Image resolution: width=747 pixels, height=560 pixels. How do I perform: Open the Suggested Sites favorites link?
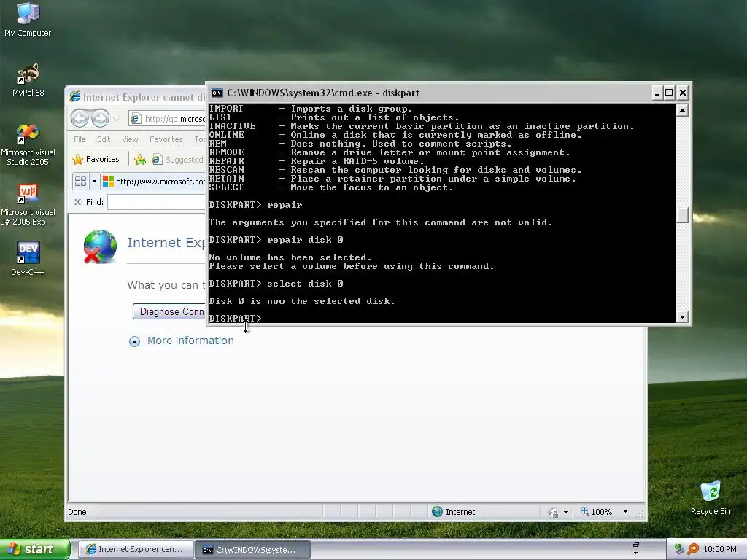pyautogui.click(x=178, y=160)
